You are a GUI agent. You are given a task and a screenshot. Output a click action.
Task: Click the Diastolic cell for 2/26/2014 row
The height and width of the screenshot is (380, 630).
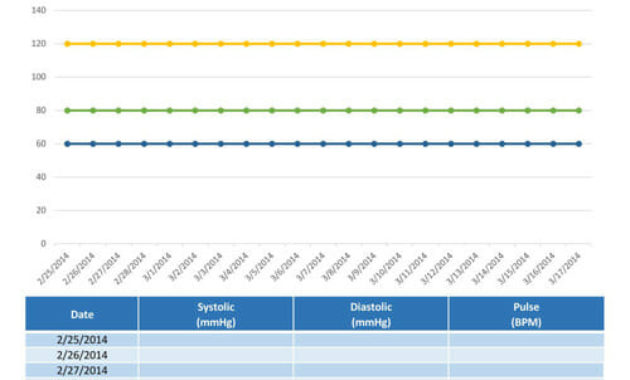371,355
